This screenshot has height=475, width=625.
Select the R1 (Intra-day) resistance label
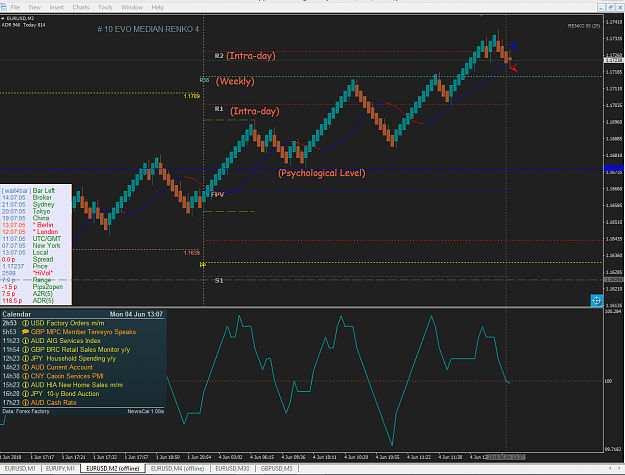click(247, 110)
